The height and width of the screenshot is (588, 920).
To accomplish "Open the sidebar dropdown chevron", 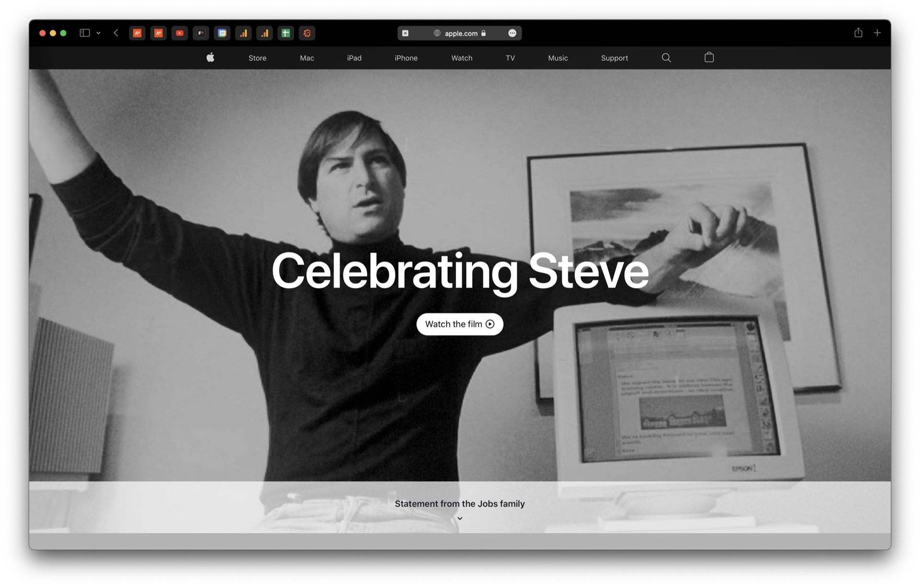I will [98, 33].
